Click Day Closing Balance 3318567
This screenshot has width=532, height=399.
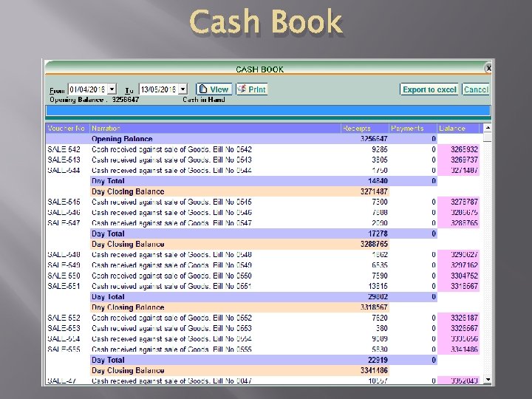point(374,307)
